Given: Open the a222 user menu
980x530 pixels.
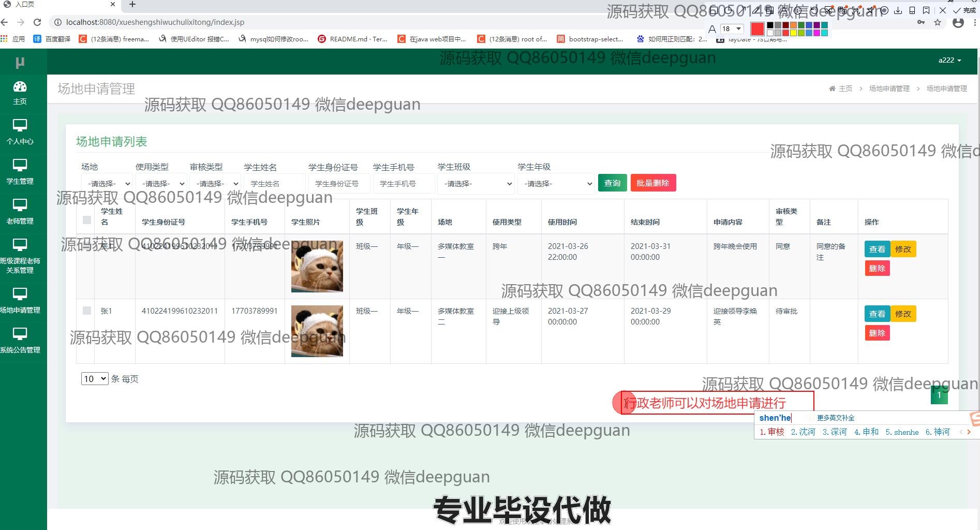Looking at the screenshot, I should tap(949, 60).
